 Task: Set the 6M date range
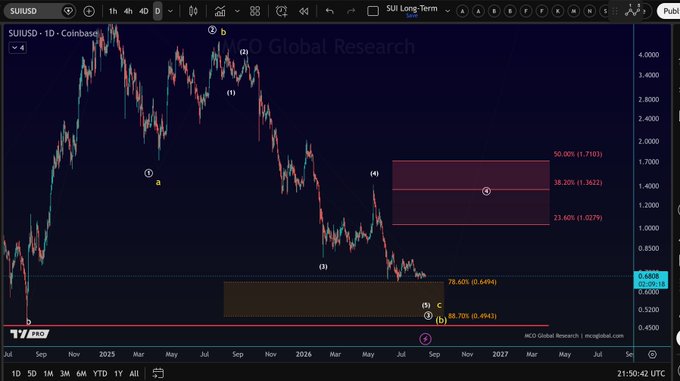point(81,373)
